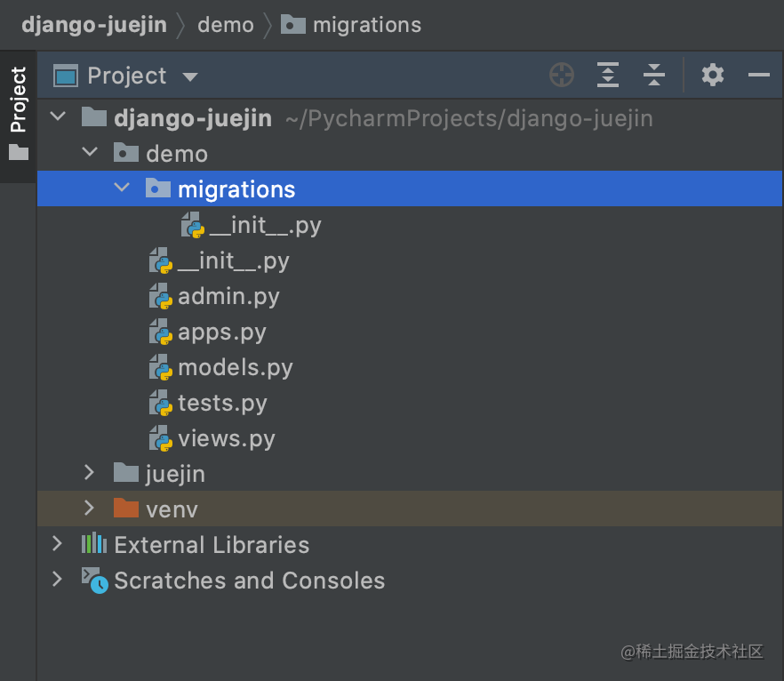The height and width of the screenshot is (681, 784).
Task: Click the folder icon under Project side tab
Action: pyautogui.click(x=19, y=152)
